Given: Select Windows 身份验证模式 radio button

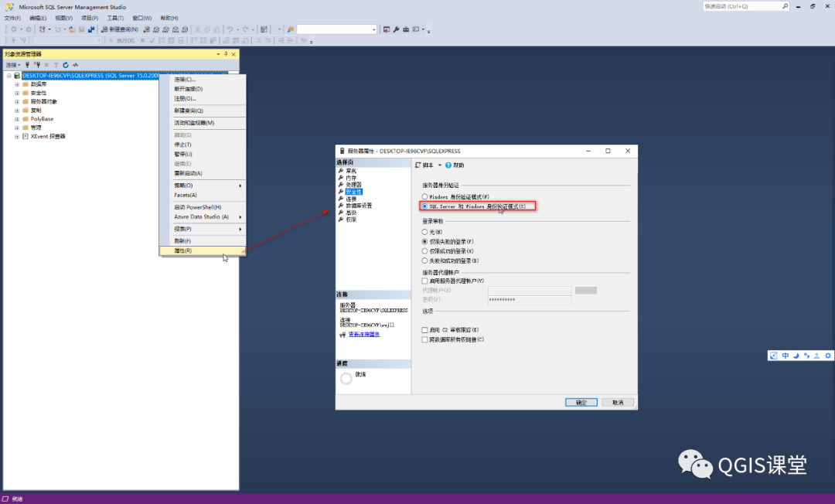Looking at the screenshot, I should (x=424, y=197).
